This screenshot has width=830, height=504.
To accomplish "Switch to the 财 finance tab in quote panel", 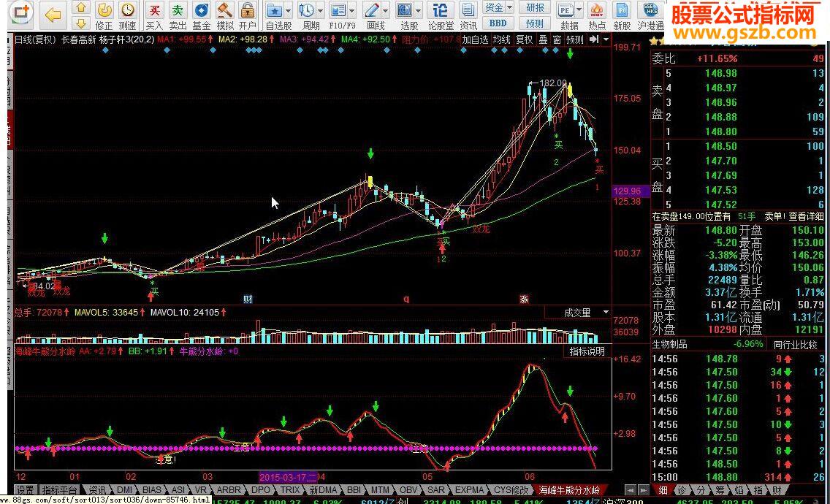I will (x=777, y=489).
